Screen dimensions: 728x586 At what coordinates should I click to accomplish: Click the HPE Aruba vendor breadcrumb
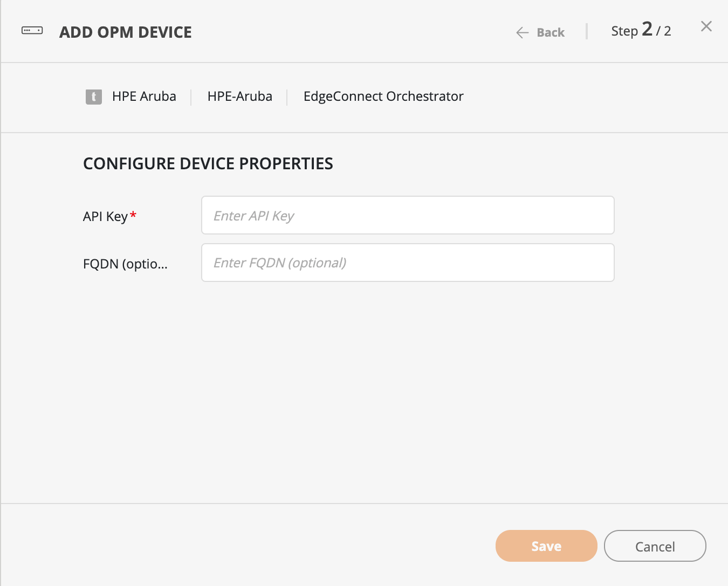[144, 96]
